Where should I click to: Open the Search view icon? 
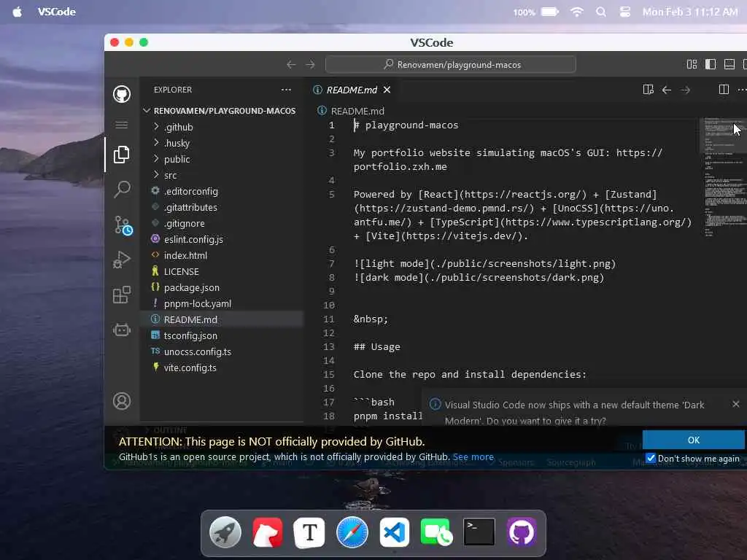pyautogui.click(x=122, y=189)
